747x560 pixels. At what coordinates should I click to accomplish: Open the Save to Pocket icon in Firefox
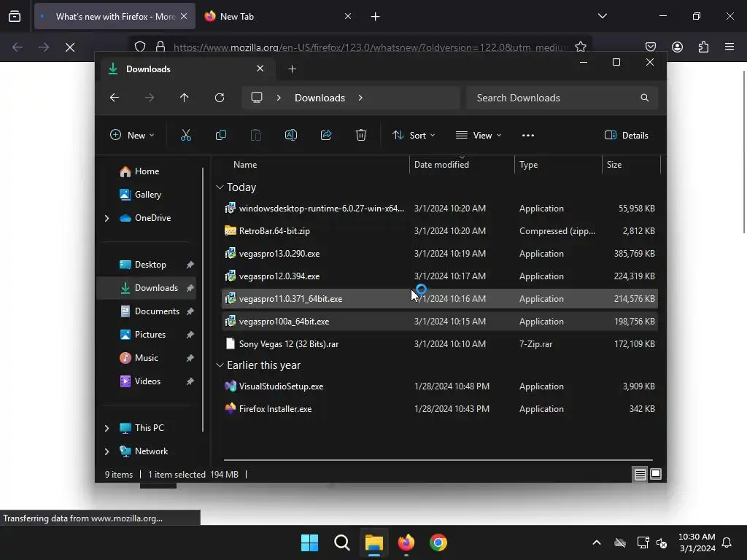(650, 47)
